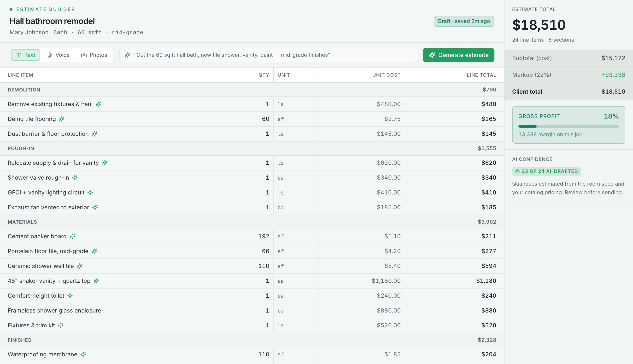Viewport: 633px width, 364px height.
Task: Click AI sparkle icon beside Shower valve rough-in
Action: point(75,177)
